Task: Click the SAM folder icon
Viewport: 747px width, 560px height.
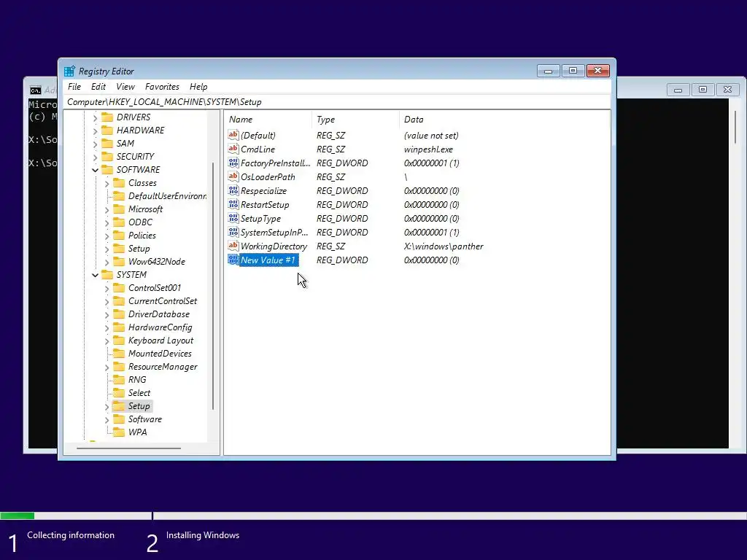Action: 108,144
